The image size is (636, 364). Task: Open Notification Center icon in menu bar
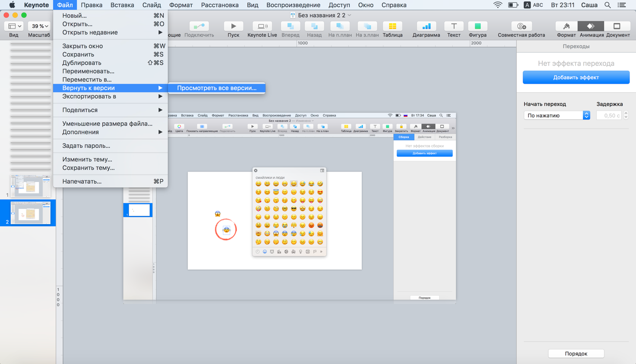622,5
